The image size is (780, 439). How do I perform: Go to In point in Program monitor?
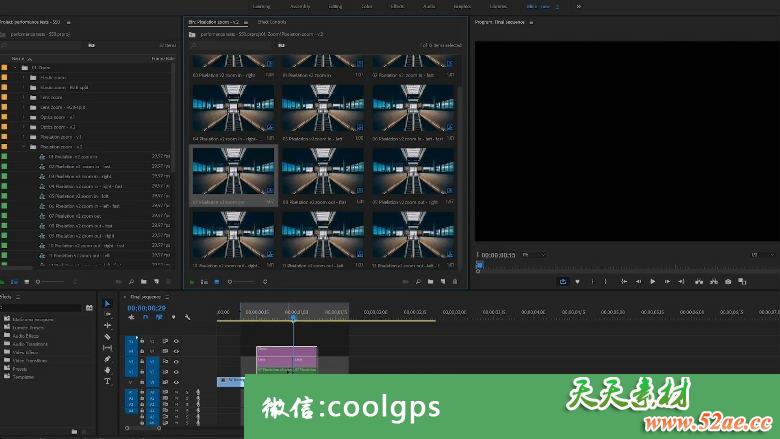point(624,281)
